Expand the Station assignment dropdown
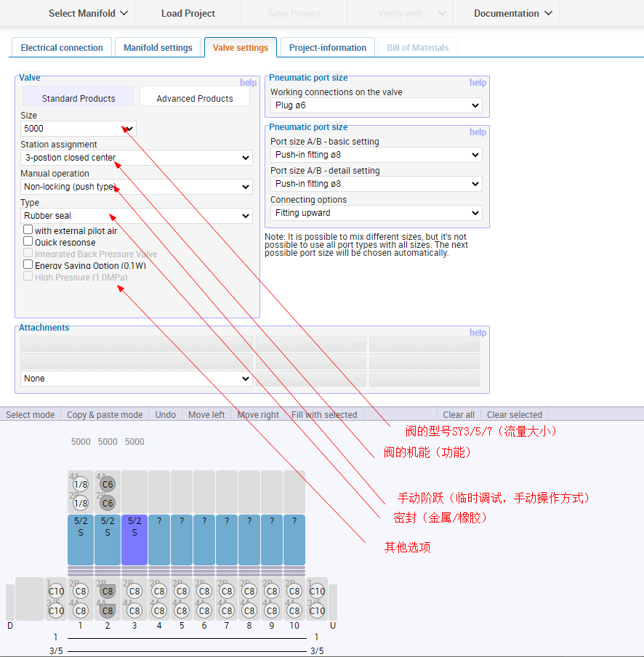The image size is (644, 657). [x=136, y=158]
